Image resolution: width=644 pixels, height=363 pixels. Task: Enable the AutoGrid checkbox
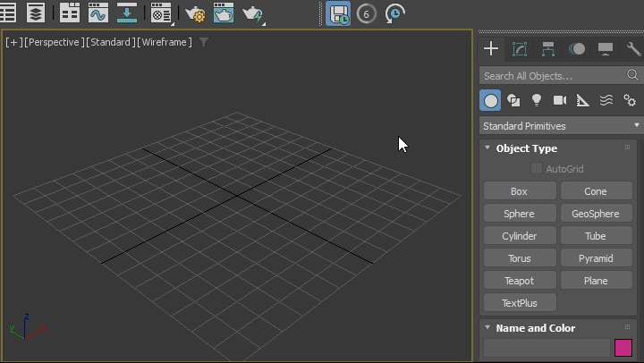pos(537,169)
